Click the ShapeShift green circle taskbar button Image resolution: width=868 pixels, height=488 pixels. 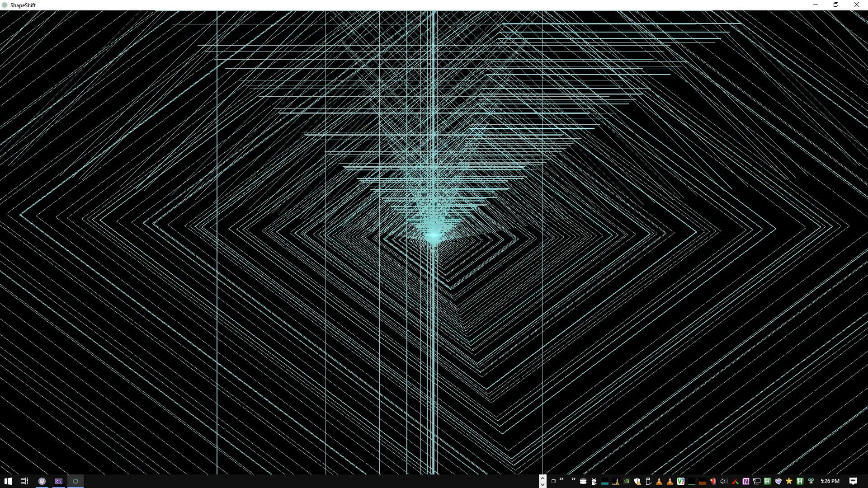75,481
